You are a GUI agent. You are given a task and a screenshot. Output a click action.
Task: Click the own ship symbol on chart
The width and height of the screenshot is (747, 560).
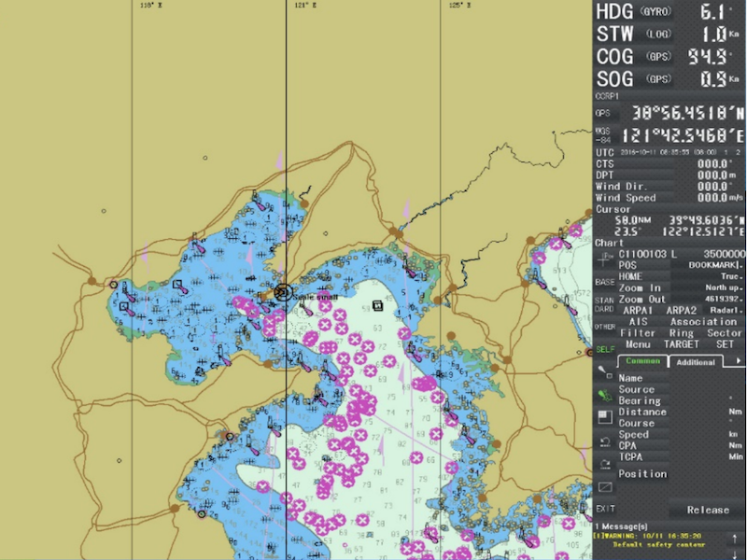coord(284,292)
